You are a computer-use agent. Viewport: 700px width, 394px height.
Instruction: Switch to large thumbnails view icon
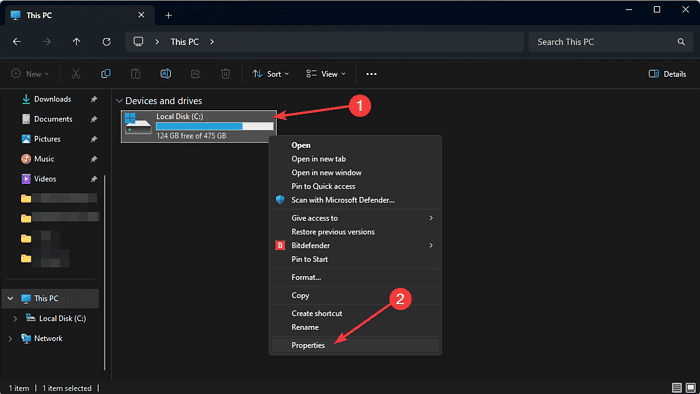[x=691, y=388]
